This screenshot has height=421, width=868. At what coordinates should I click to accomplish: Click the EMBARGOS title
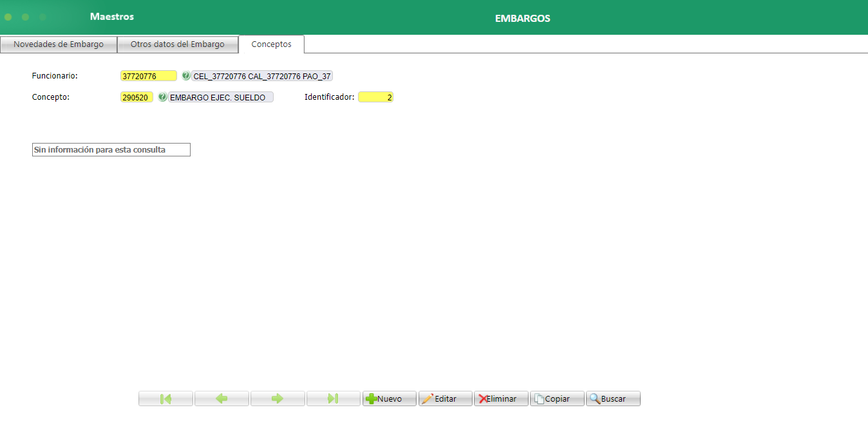tap(522, 19)
